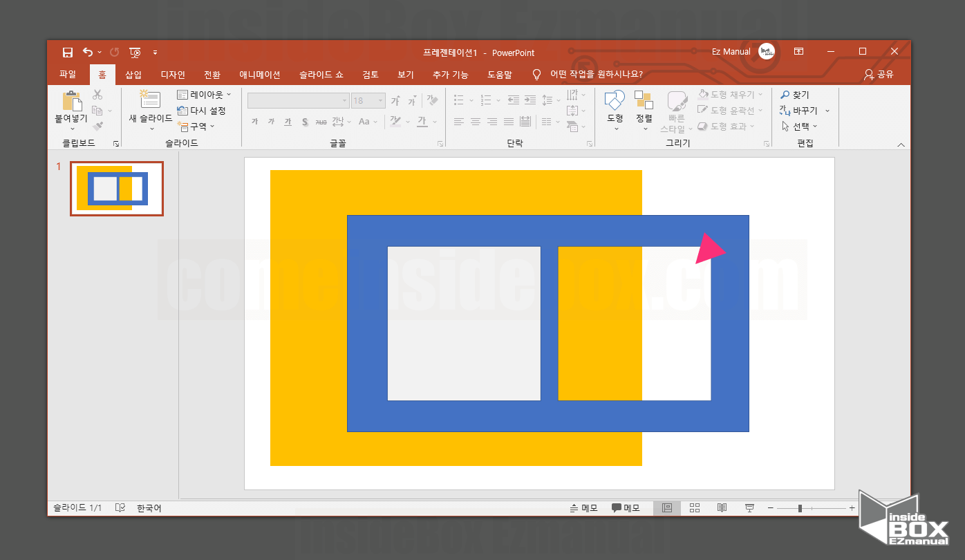The height and width of the screenshot is (560, 965).
Task: Switch to the 삽입 ribbon tab
Action: [133, 75]
